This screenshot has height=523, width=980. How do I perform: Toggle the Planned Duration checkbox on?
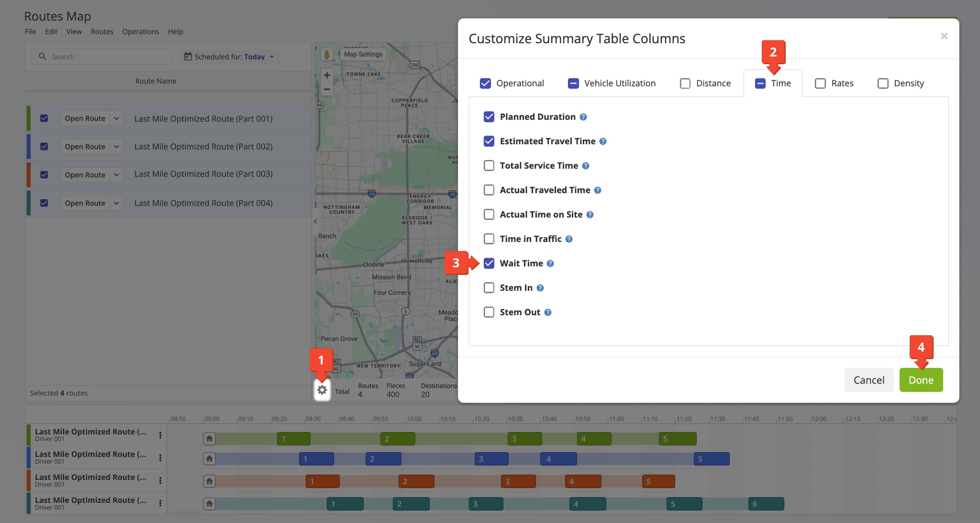click(490, 116)
